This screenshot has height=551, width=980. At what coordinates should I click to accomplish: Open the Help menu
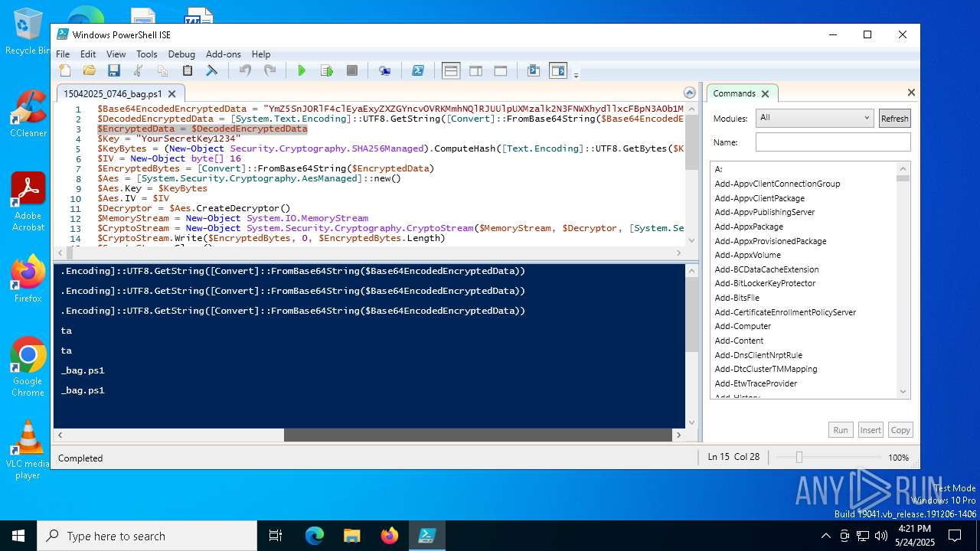point(261,54)
